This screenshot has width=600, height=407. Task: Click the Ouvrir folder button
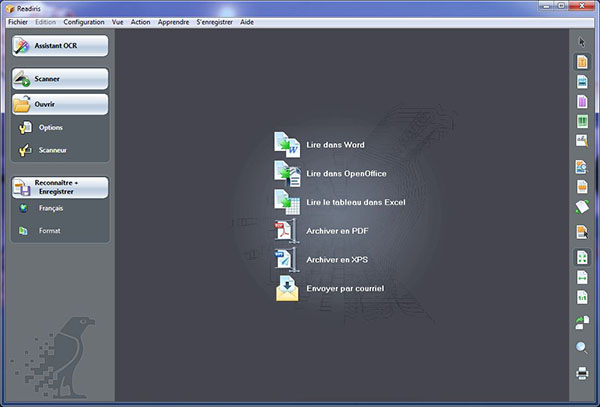[59, 104]
